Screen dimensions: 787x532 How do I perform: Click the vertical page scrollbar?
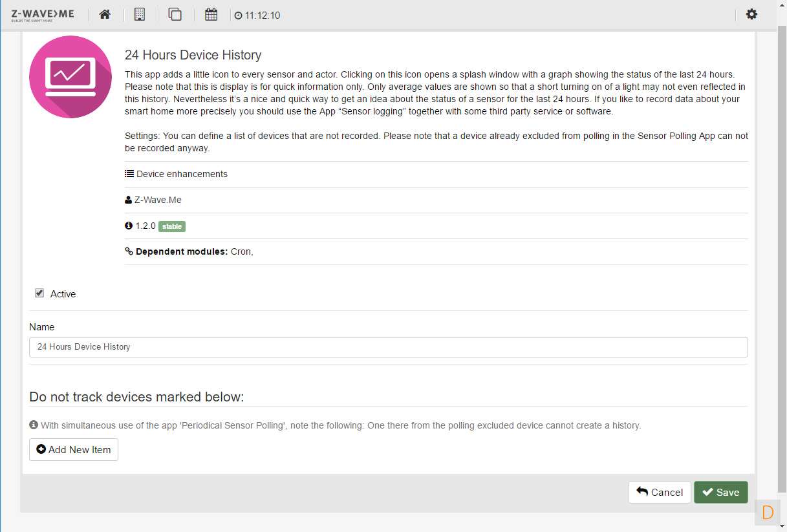[781, 259]
